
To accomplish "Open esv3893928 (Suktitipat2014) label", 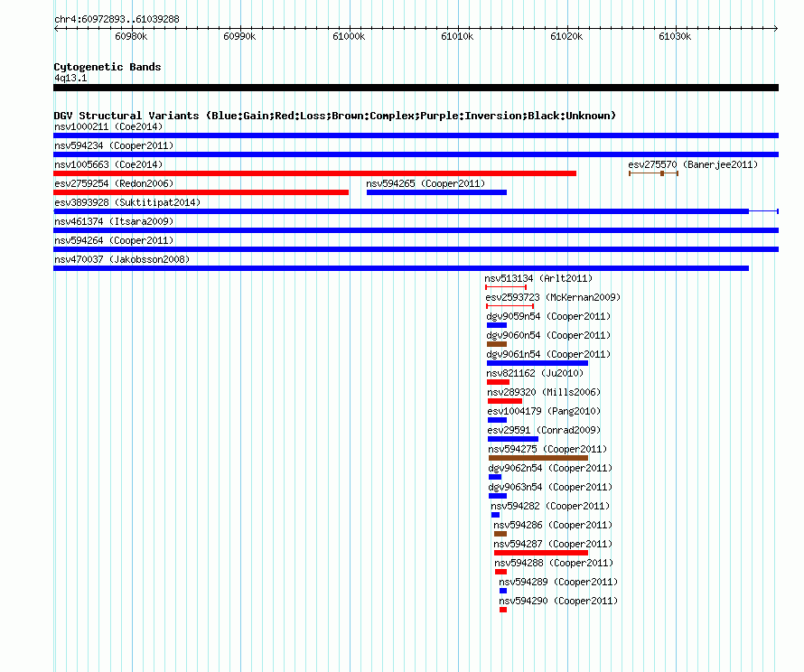I will 127,202.
